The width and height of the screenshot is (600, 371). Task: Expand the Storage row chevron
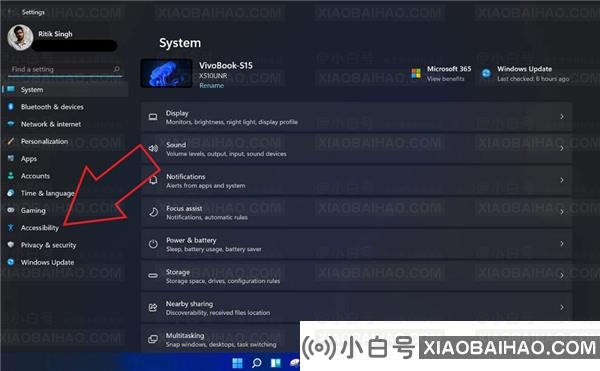click(x=562, y=275)
